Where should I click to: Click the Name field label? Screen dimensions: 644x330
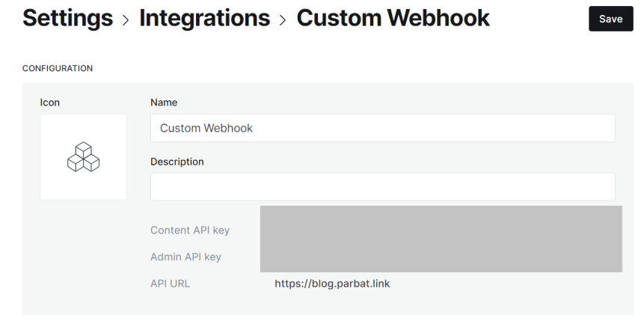[165, 102]
